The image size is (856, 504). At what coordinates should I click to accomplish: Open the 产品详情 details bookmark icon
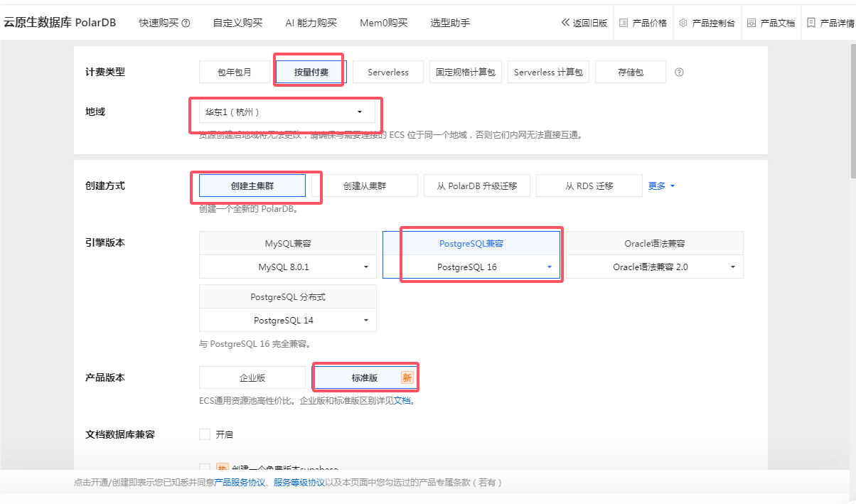coord(810,22)
